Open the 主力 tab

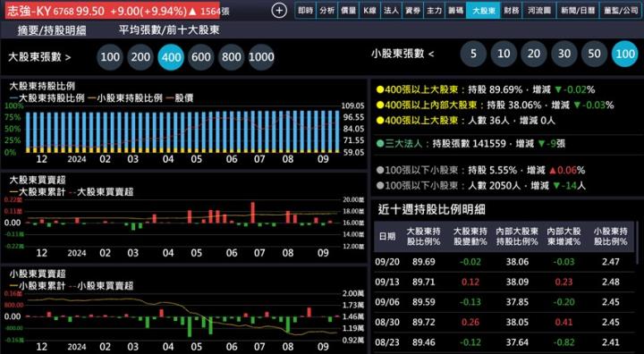(434, 11)
